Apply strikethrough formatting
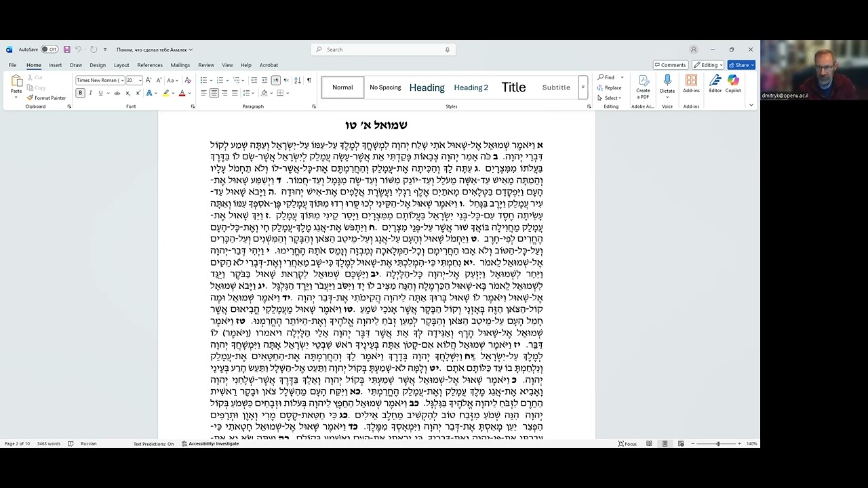Screen dimensions: 868x488 click(117, 93)
